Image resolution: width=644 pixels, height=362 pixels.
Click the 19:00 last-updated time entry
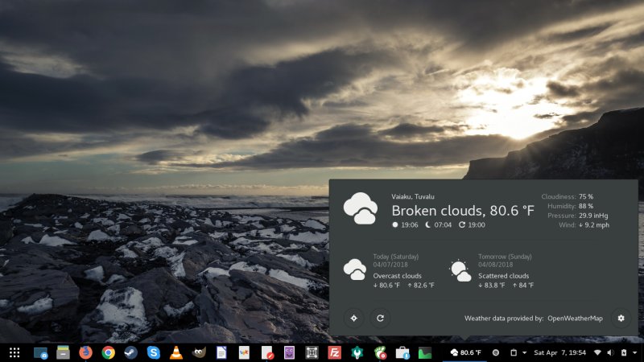[x=472, y=225]
